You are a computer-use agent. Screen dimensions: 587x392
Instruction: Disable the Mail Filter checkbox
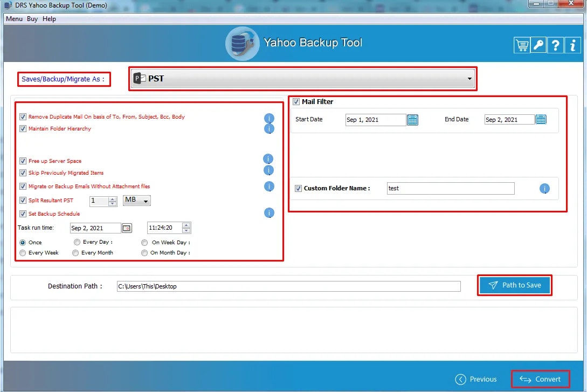pos(296,101)
